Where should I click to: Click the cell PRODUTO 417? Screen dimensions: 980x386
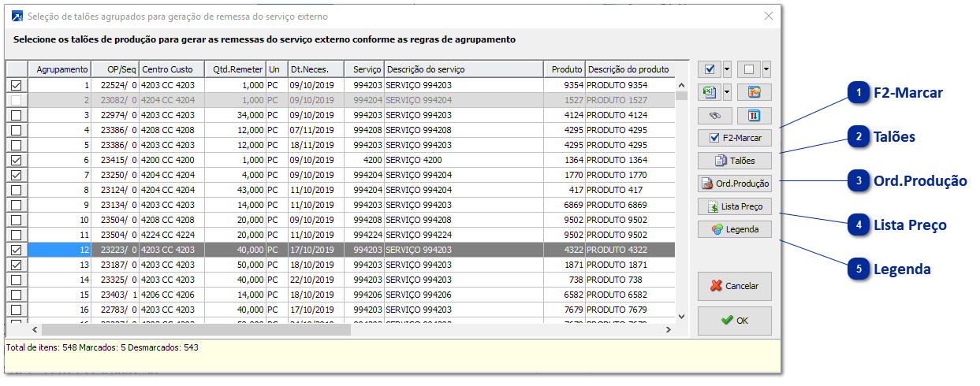[630, 190]
